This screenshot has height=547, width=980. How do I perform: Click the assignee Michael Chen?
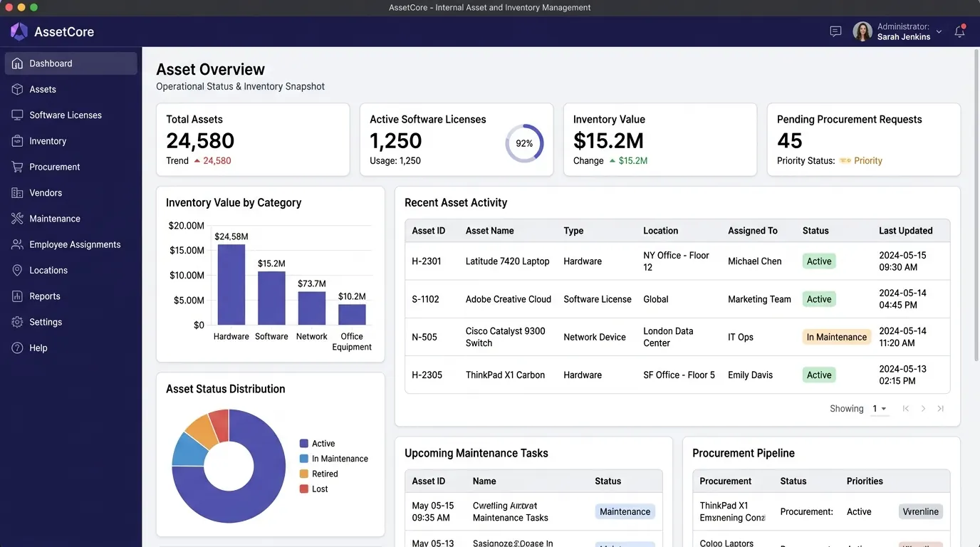click(x=755, y=261)
